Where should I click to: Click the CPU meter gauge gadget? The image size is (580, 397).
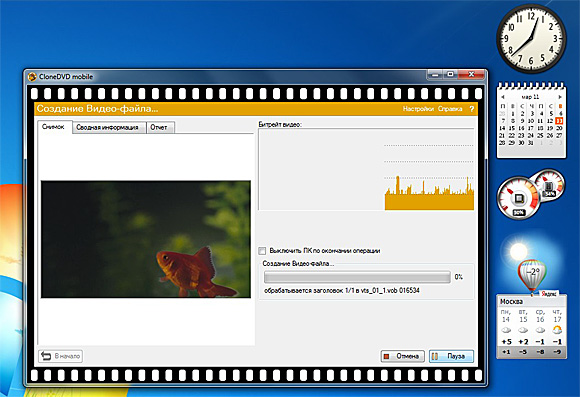tap(519, 198)
